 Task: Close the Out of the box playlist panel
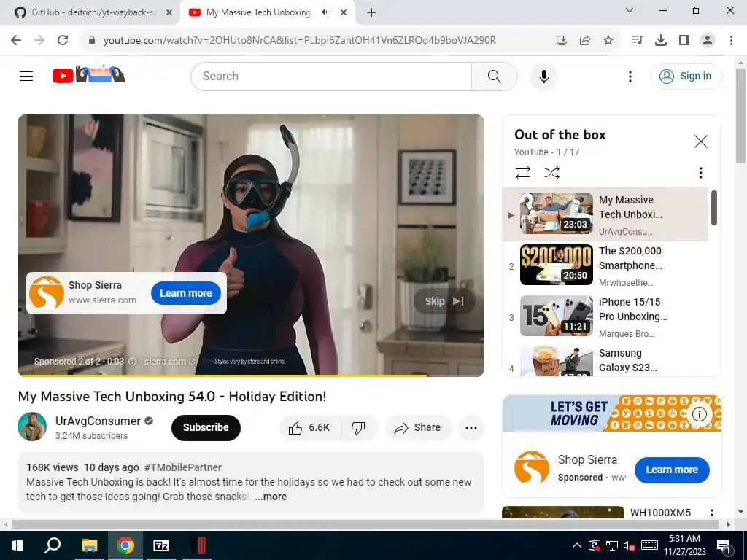(x=701, y=141)
